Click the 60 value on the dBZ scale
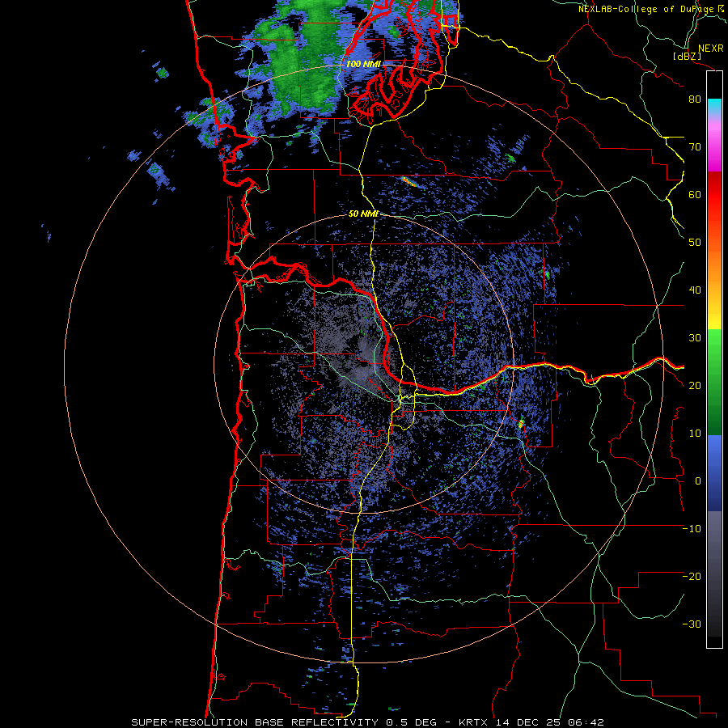Viewport: 728px width, 728px height. (695, 195)
